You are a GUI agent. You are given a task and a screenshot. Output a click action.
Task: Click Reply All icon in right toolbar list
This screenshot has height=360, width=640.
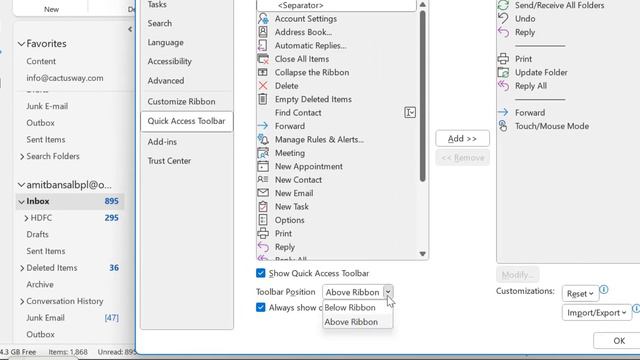coord(503,86)
